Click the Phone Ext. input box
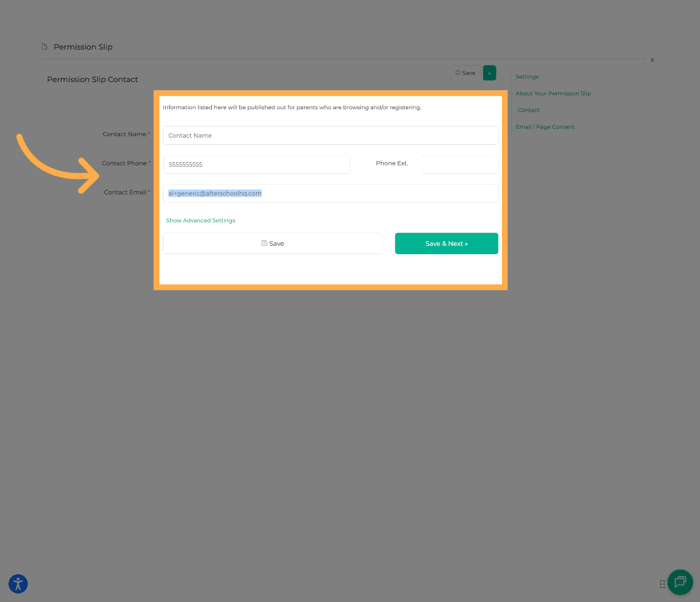Screen dimensions: 700x602 [x=459, y=164]
